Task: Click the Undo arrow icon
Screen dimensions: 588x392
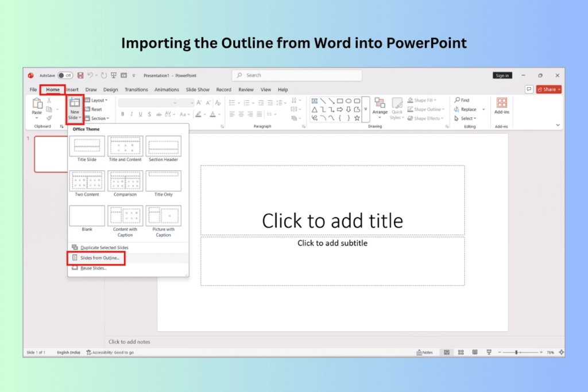Action: 90,75
